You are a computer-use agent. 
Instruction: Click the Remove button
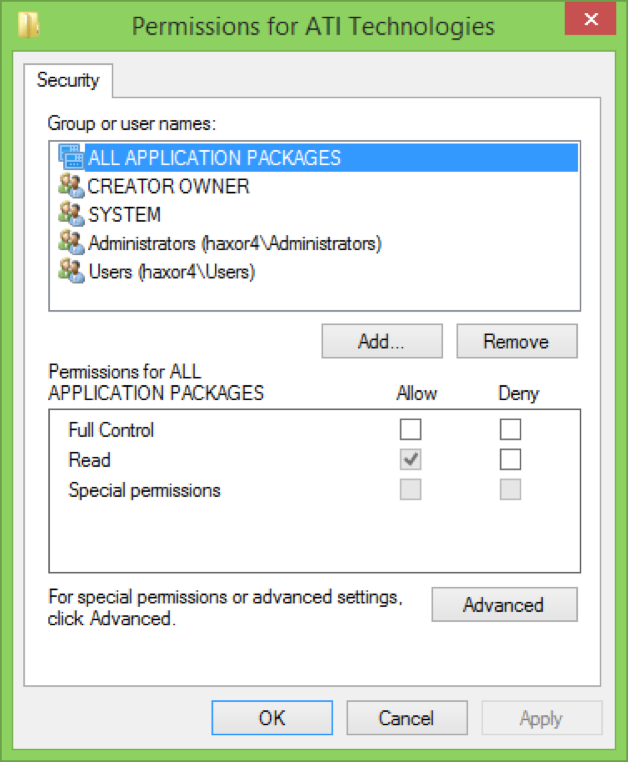(x=517, y=341)
